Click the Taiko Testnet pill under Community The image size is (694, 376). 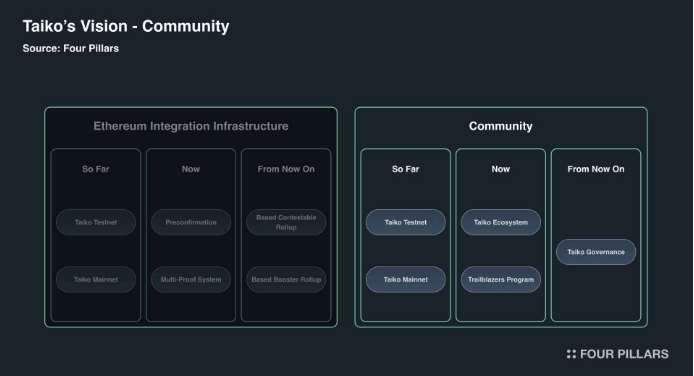[x=405, y=222]
